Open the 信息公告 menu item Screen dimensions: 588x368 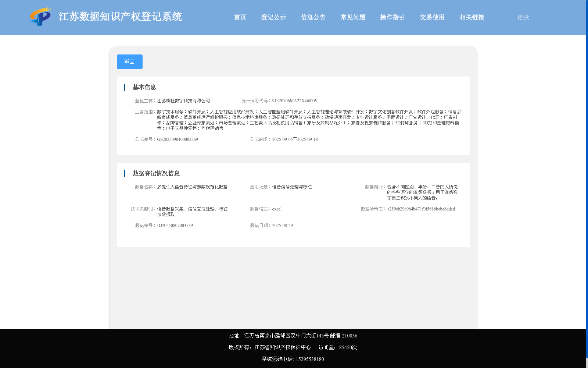313,17
